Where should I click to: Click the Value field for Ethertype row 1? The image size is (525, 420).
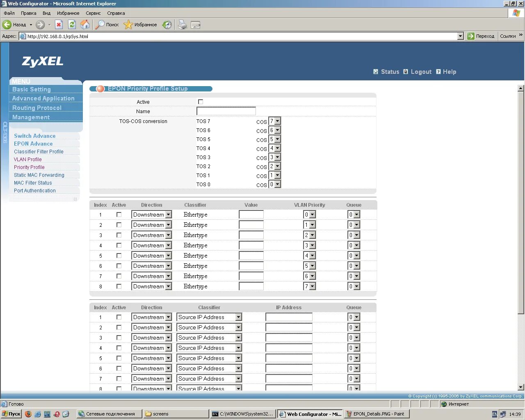click(251, 215)
